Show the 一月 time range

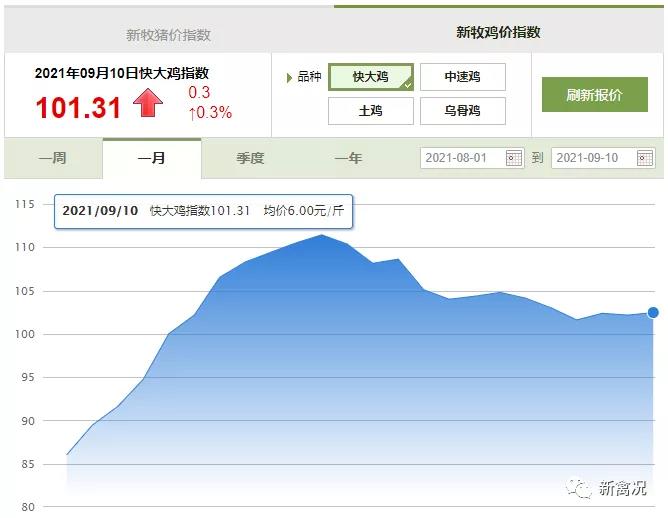click(x=152, y=158)
